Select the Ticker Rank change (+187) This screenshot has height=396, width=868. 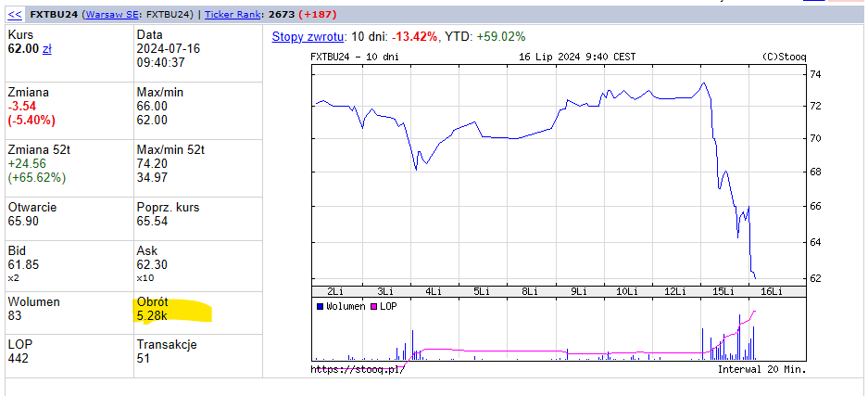tap(317, 15)
